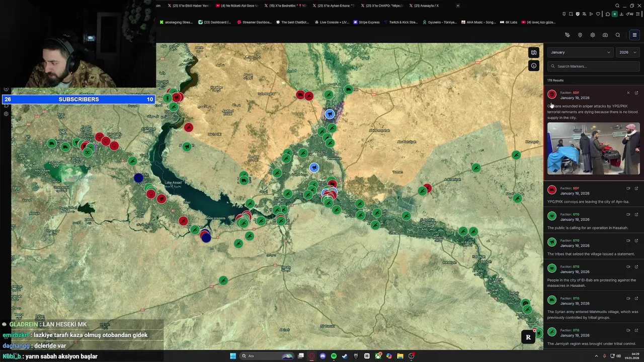Focus the Search Markers input field
The height and width of the screenshot is (362, 644).
pos(594,66)
